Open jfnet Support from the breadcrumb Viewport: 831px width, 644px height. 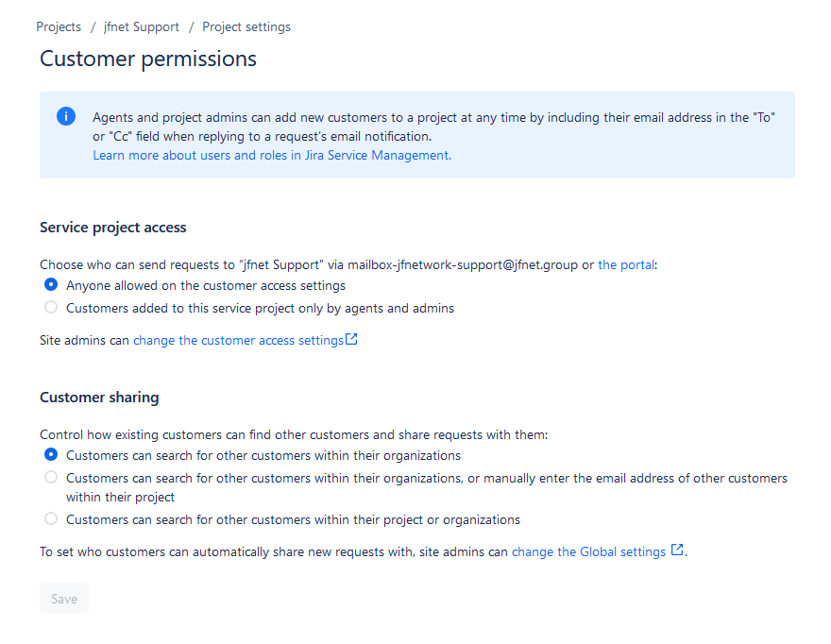(x=141, y=26)
